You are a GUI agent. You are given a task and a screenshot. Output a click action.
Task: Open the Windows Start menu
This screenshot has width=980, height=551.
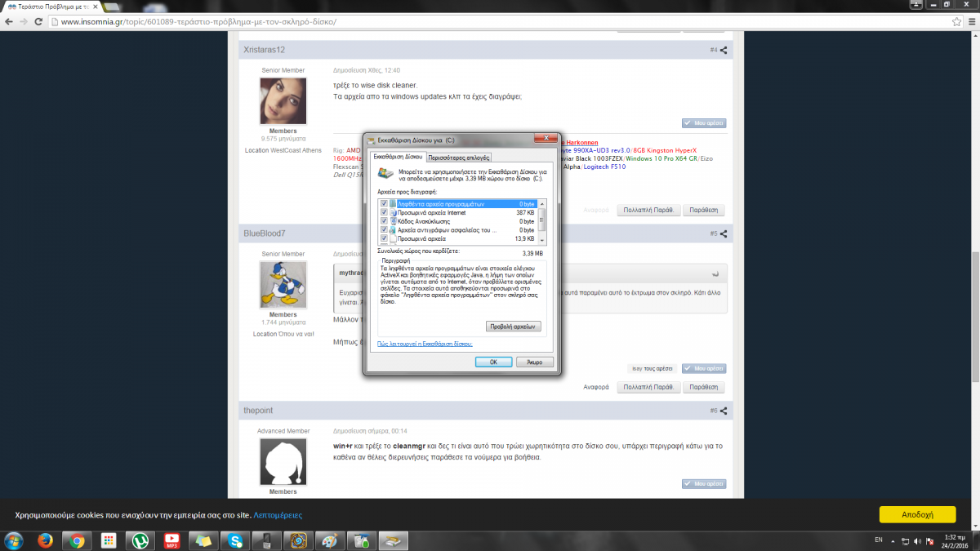tap(15, 540)
